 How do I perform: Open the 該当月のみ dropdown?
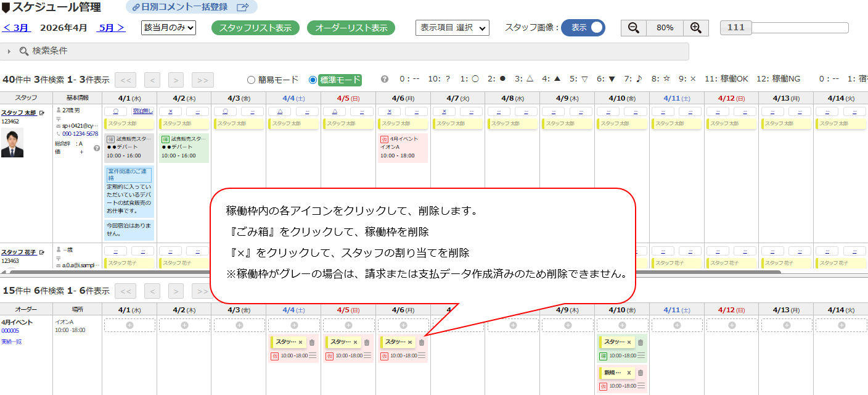point(169,28)
